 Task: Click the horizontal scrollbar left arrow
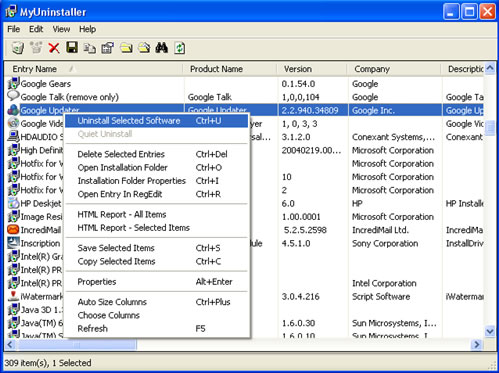pos(10,344)
